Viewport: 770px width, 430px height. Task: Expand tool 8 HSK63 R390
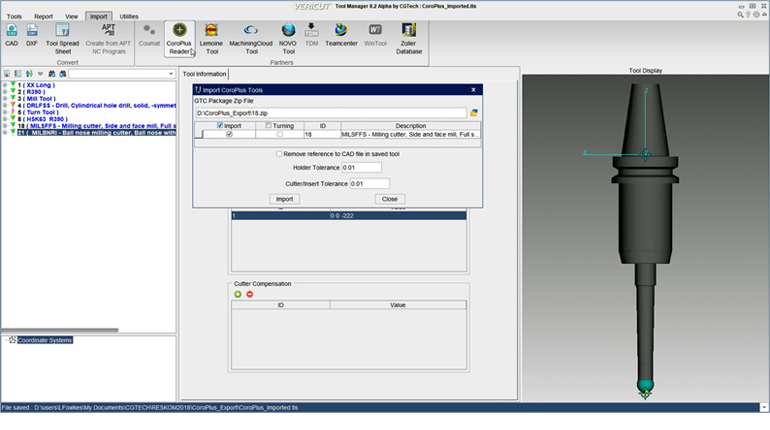(x=5, y=119)
